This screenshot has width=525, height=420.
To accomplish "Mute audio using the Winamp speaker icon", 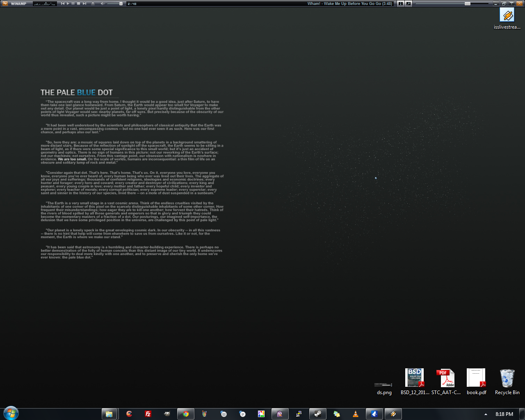I will pyautogui.click(x=103, y=4).
